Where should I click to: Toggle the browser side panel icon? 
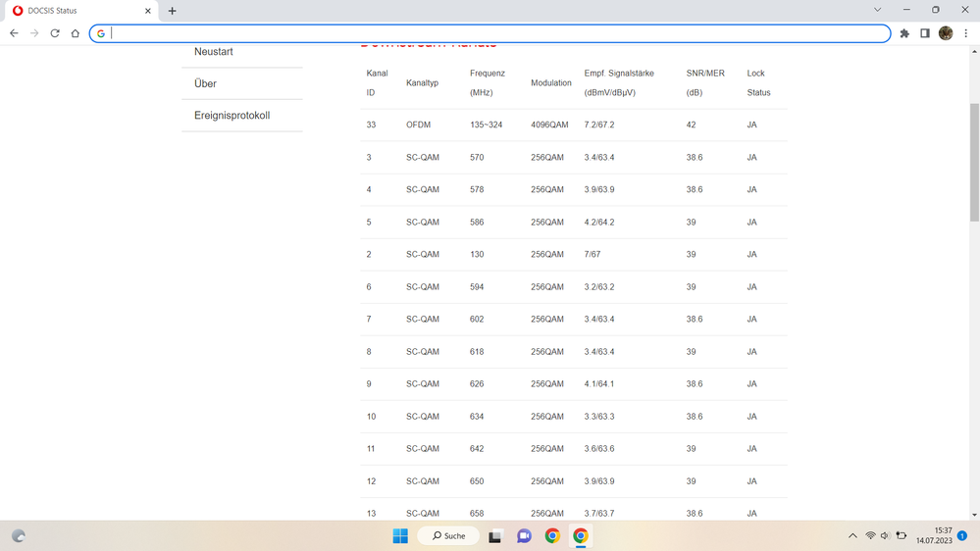(x=925, y=33)
